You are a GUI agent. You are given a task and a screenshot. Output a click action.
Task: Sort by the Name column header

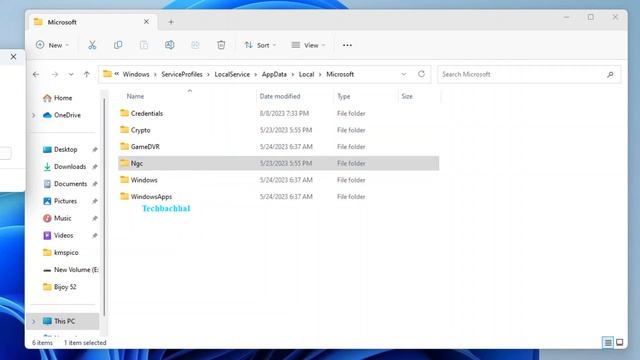click(x=135, y=96)
